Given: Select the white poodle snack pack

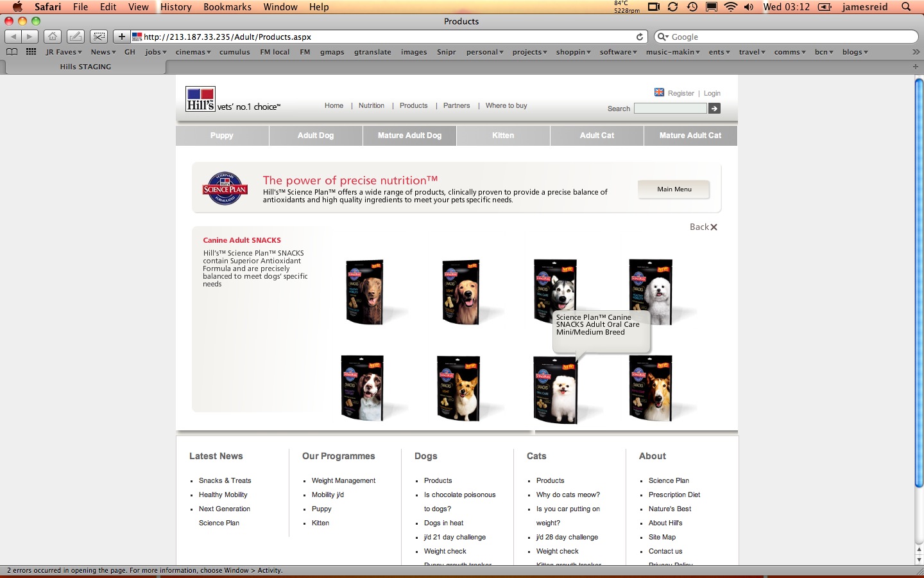Looking at the screenshot, I should 651,292.
